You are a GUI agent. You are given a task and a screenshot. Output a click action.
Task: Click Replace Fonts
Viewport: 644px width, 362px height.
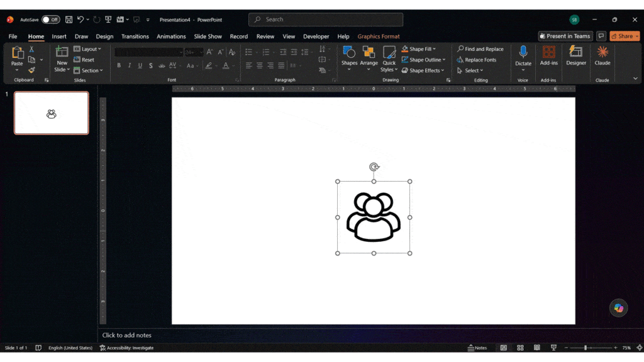click(x=477, y=60)
